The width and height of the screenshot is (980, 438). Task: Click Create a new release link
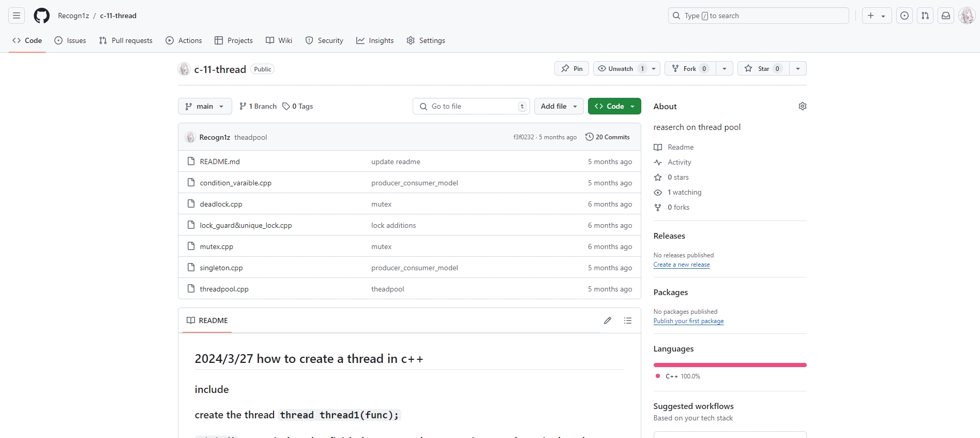[x=682, y=265]
